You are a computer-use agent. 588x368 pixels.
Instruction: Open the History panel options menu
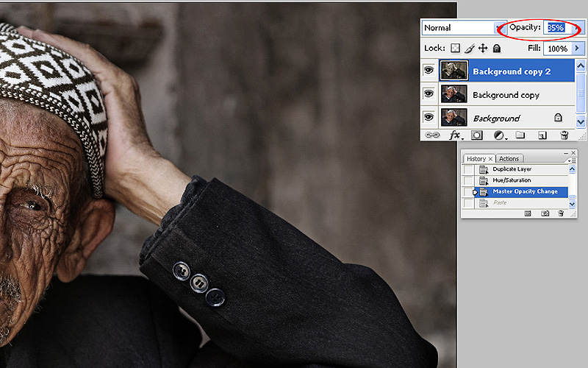point(570,159)
